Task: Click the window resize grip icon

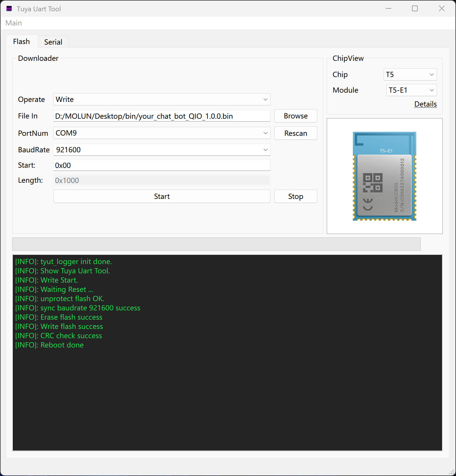Action: [452, 472]
